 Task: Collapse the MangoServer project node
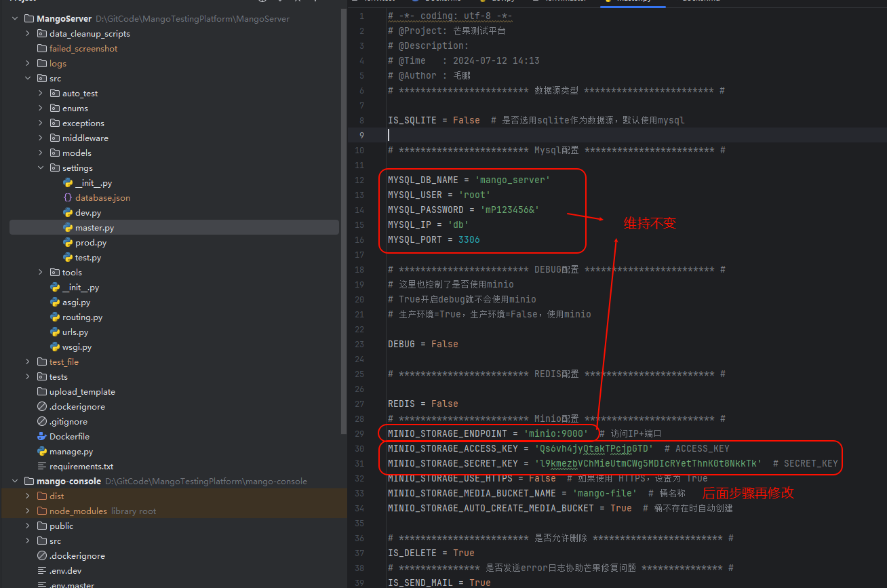14,18
